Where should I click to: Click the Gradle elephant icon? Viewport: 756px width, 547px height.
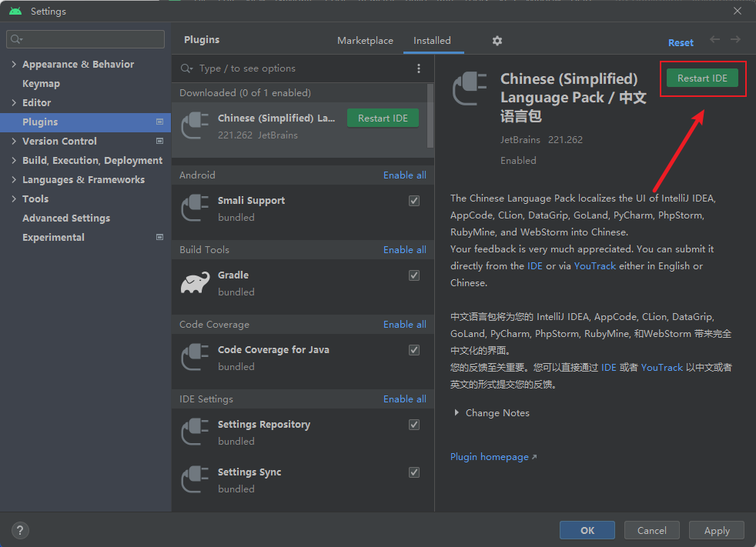point(195,283)
